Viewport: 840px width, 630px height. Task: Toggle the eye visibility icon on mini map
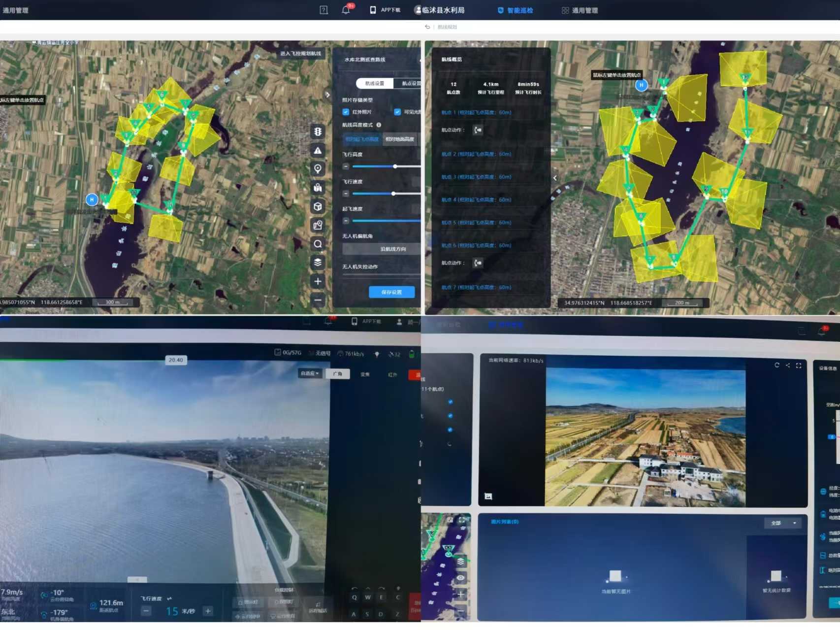pos(460,578)
